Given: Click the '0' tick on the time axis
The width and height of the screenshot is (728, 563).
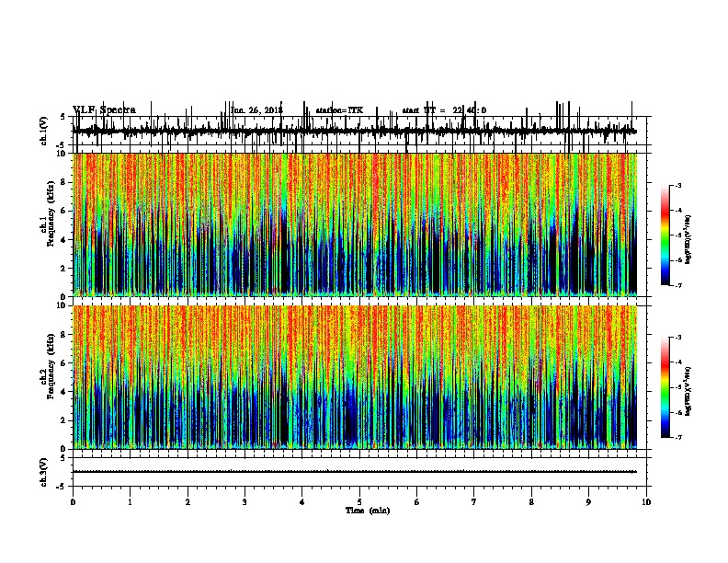Looking at the screenshot, I should coord(73,502).
